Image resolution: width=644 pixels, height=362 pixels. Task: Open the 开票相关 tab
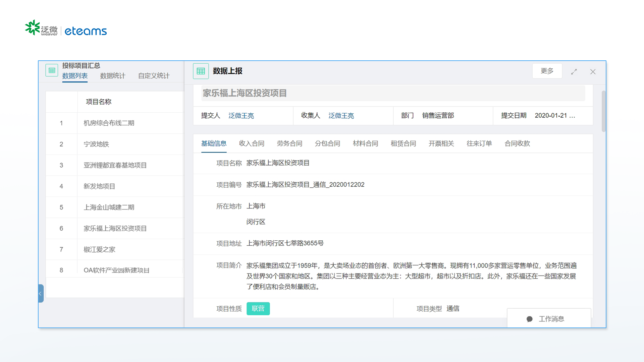coord(441,143)
